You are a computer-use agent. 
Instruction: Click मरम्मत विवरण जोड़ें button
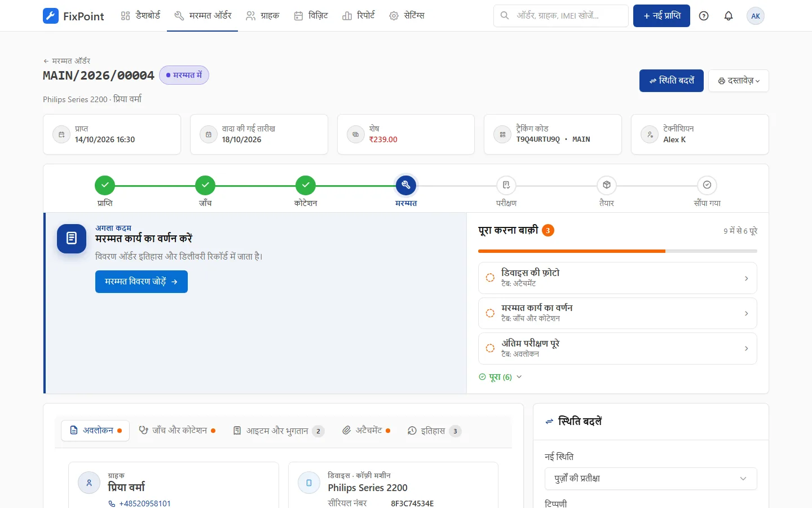tap(142, 282)
